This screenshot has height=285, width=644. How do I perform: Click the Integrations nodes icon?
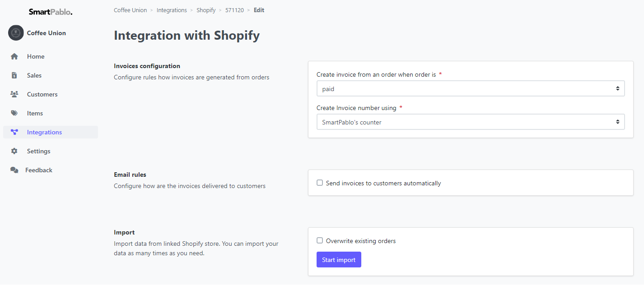click(x=14, y=132)
